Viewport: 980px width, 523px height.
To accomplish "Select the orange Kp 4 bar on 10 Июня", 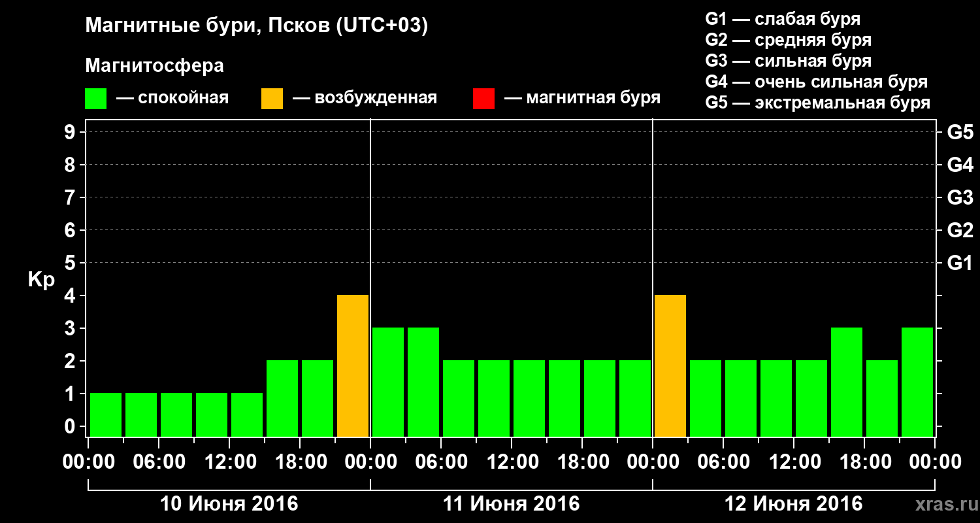I will [x=353, y=365].
